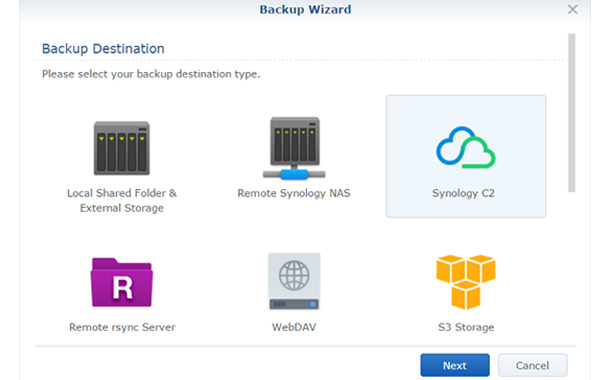This screenshot has width=610, height=380.
Task: Choose the Remote Synology NAS icon
Action: 294,148
